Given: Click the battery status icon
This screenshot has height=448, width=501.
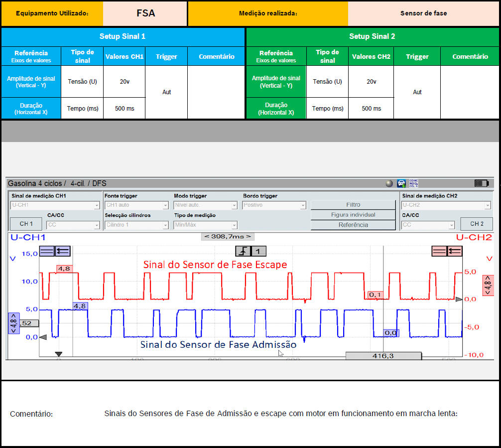Looking at the screenshot, I should [482, 183].
